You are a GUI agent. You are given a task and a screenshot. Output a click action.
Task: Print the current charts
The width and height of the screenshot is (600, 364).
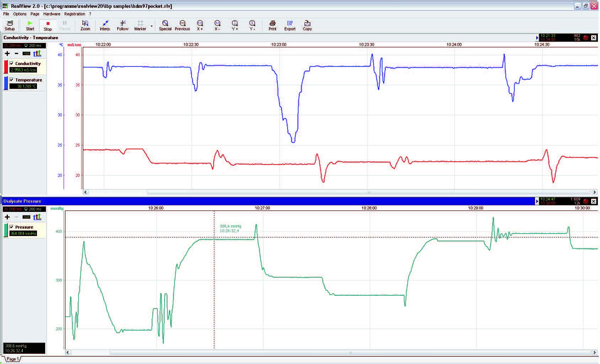point(272,26)
